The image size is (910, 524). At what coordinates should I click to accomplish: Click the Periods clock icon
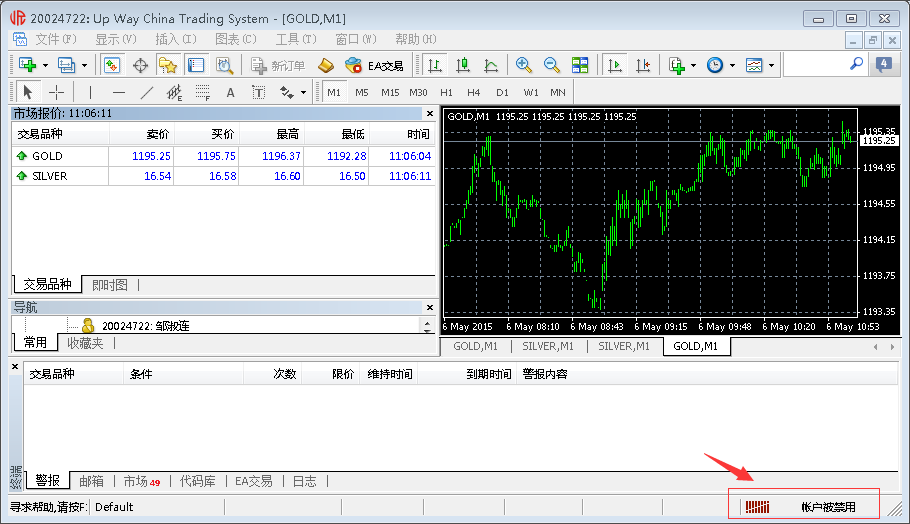click(715, 65)
